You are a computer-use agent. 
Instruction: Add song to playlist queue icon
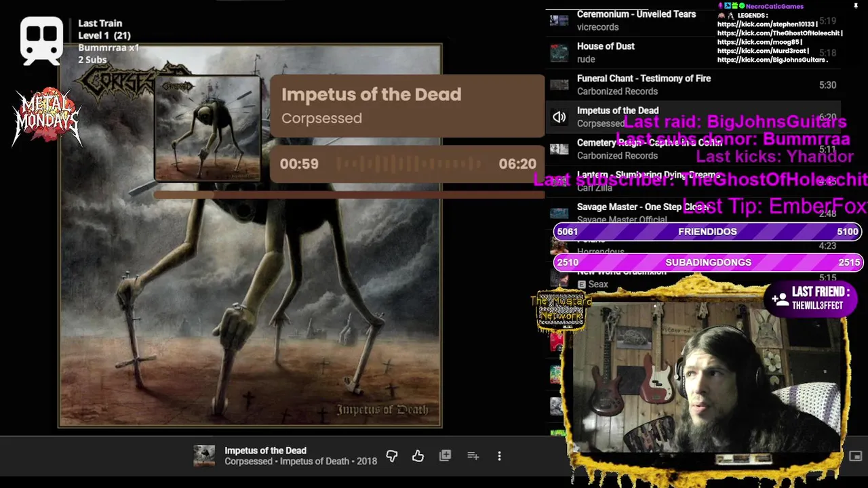click(x=473, y=456)
